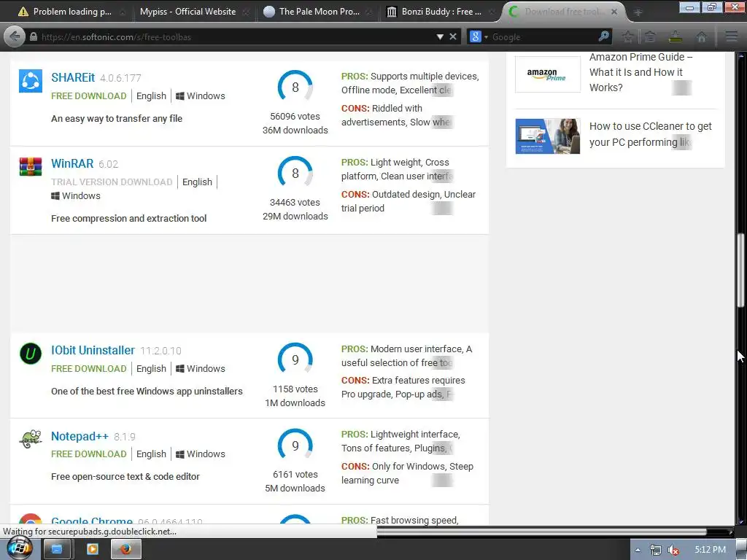The image size is (747, 560).
Task: Click 'An easy way to transfer any file' text
Action: point(117,118)
